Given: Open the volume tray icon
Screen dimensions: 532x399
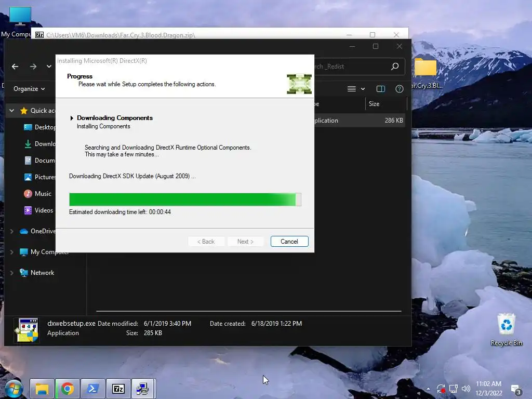Looking at the screenshot, I should click(x=466, y=389).
